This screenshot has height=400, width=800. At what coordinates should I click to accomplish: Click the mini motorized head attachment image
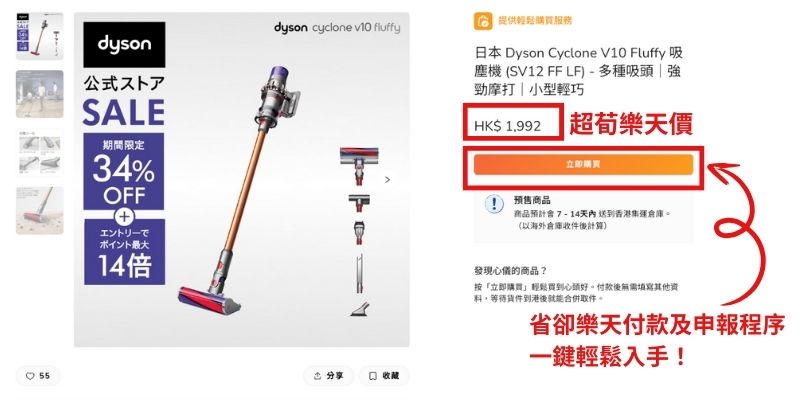(x=360, y=203)
